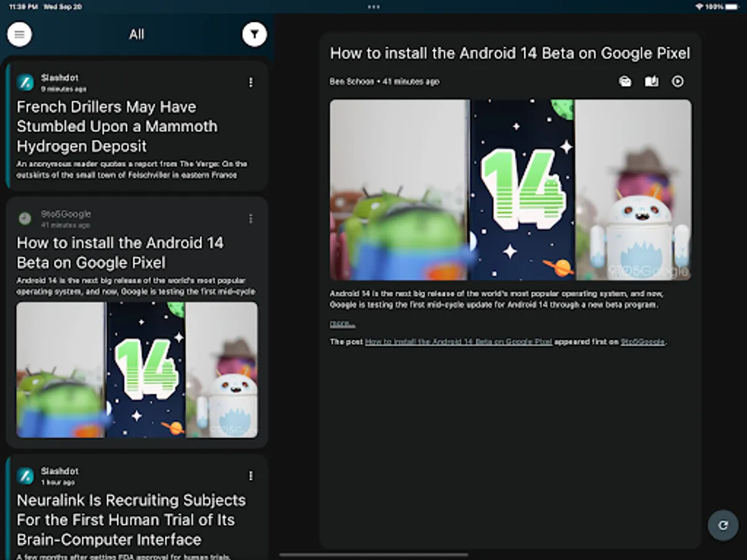
Task: Tap the refresh floating button
Action: (723, 525)
